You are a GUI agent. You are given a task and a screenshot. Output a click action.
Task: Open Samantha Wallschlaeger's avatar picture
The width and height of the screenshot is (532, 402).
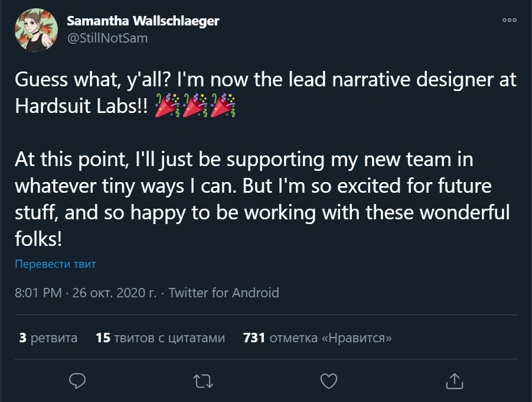point(37,29)
